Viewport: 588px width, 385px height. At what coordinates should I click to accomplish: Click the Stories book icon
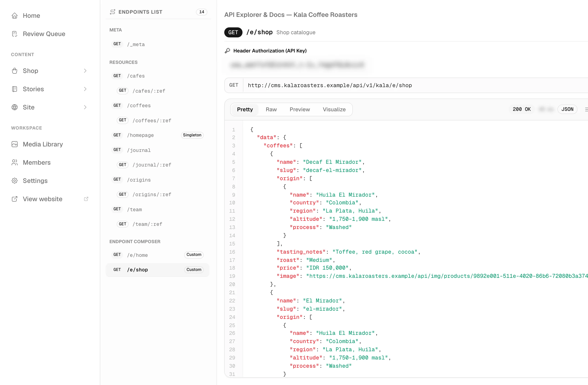15,89
